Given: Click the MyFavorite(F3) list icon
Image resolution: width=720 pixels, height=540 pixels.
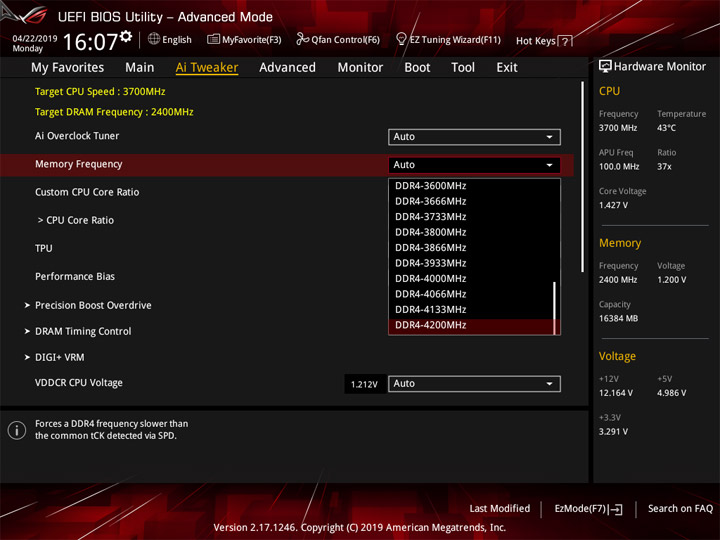Looking at the screenshot, I should (x=213, y=39).
